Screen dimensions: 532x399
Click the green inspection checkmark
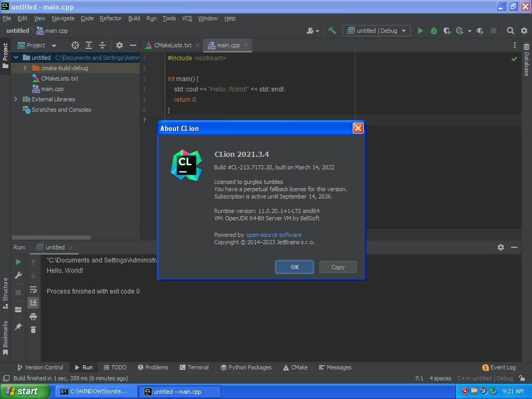tap(514, 59)
